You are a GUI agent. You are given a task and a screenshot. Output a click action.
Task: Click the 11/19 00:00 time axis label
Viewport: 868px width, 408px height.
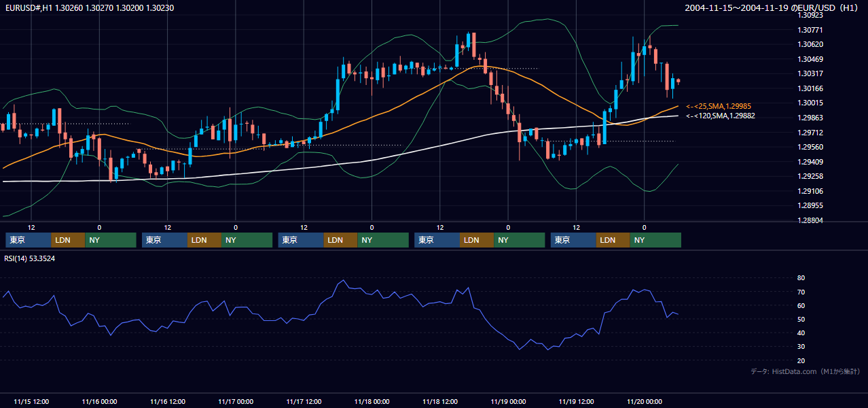(x=508, y=401)
